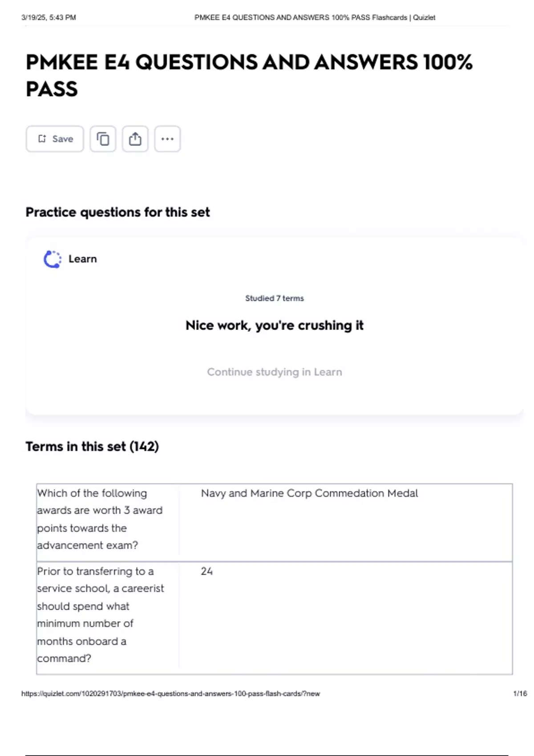Screen dimensions: 534x756
Task: Click the PMKEE E4 set title heading
Action: tap(249, 75)
